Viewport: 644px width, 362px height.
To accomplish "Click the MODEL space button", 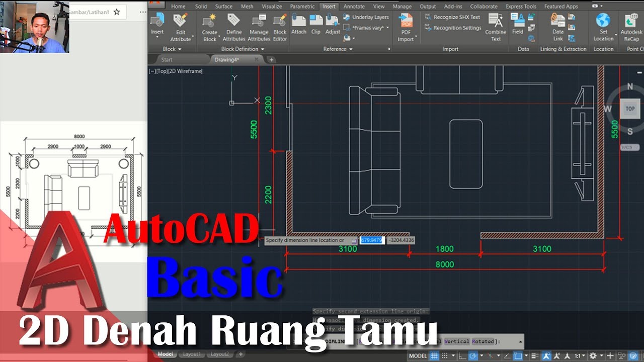I will [x=418, y=355].
